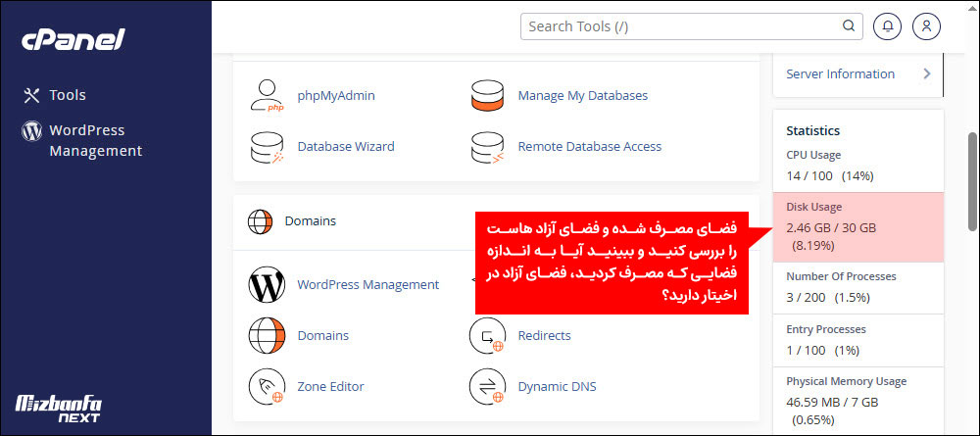Click the Number Of Processes label

click(841, 276)
